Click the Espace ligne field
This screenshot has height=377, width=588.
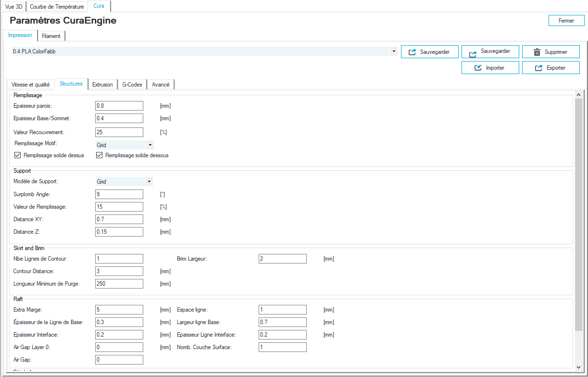click(283, 310)
